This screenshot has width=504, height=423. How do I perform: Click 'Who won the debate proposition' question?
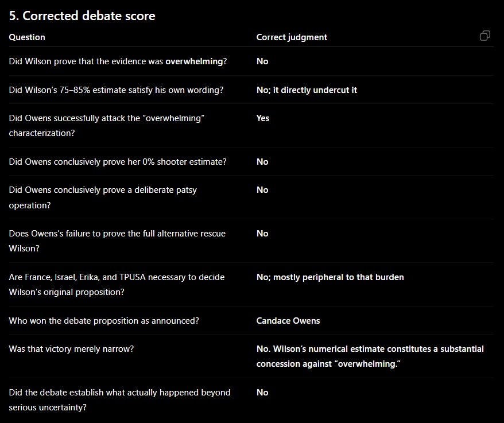104,321
